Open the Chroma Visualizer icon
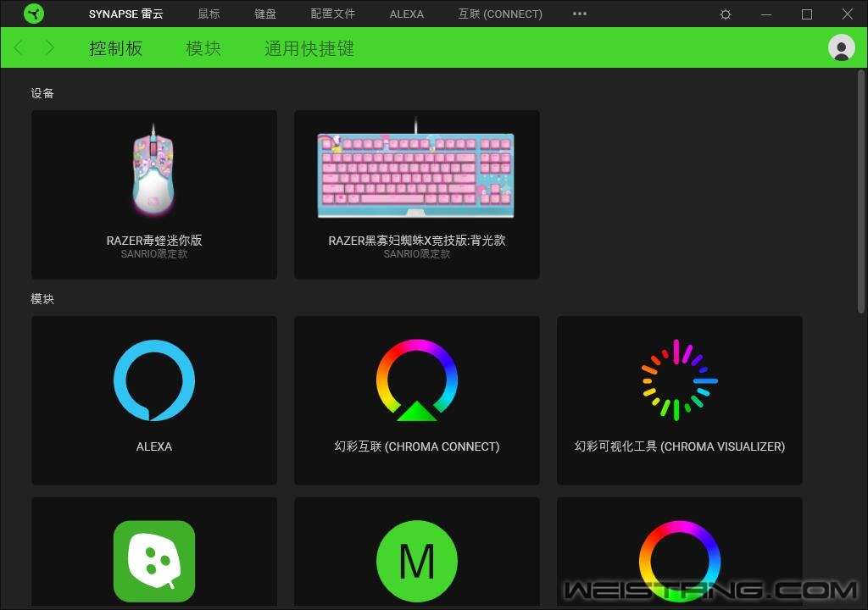 680,380
